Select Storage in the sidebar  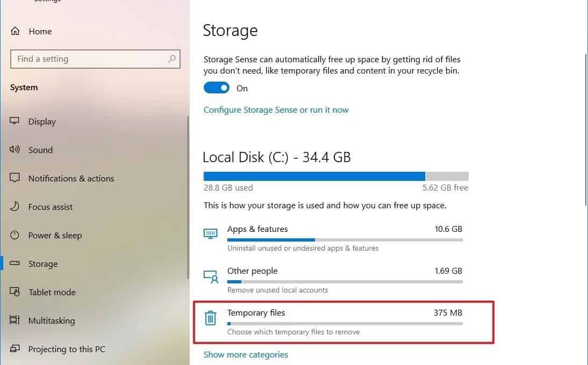coord(43,264)
